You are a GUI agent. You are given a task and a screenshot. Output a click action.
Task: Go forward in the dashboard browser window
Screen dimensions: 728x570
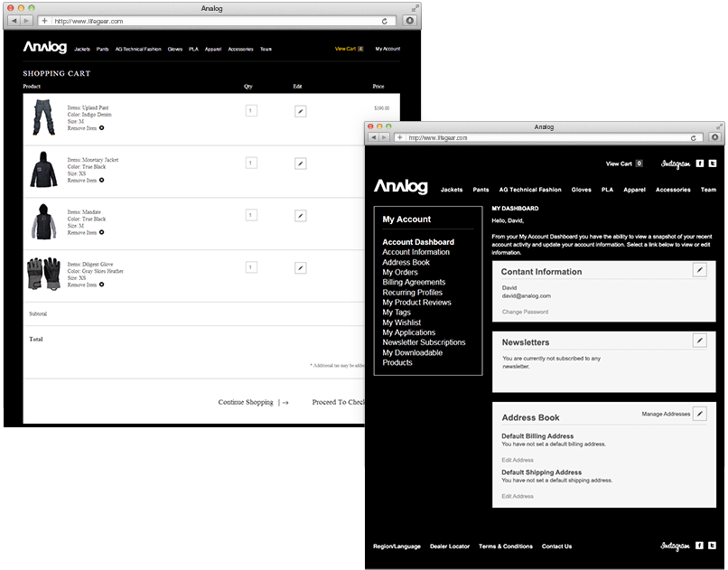(384, 137)
